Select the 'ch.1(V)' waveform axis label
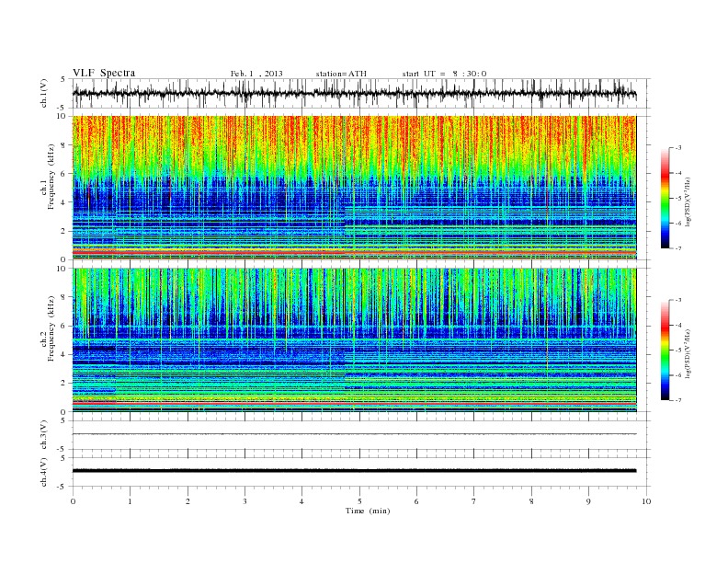The height and width of the screenshot is (563, 728). pos(44,93)
